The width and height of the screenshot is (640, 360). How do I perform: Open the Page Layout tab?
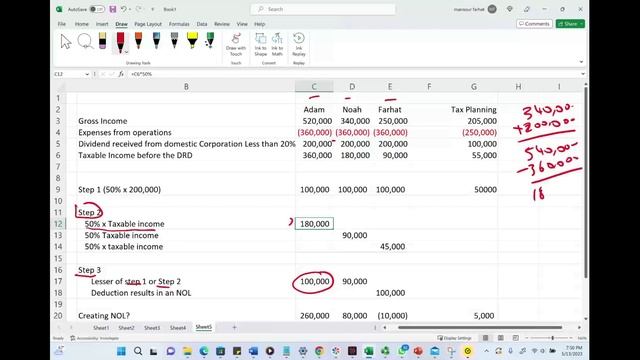[148, 24]
